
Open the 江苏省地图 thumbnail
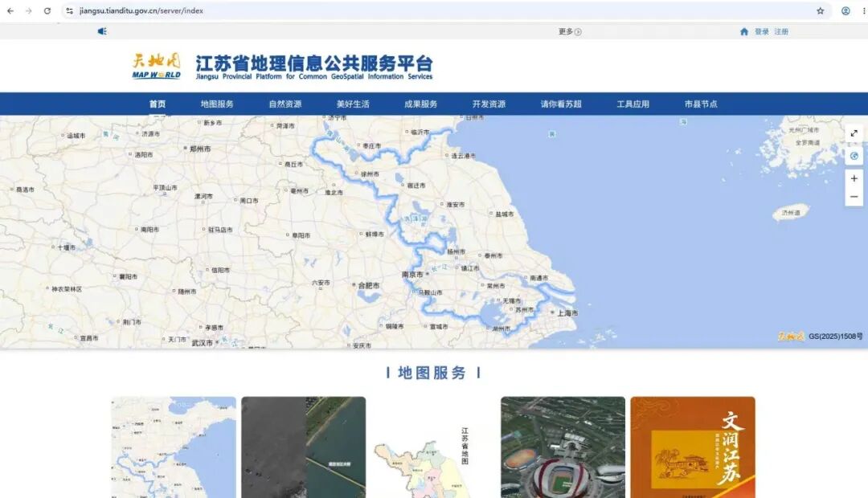pos(433,447)
